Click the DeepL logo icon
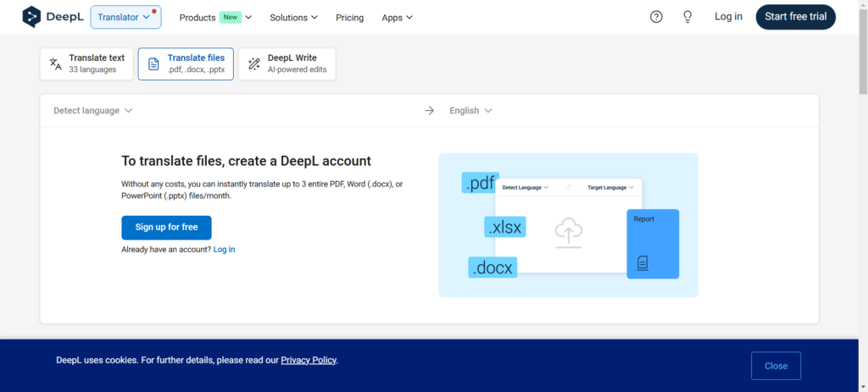This screenshot has width=868, height=392. tap(31, 17)
